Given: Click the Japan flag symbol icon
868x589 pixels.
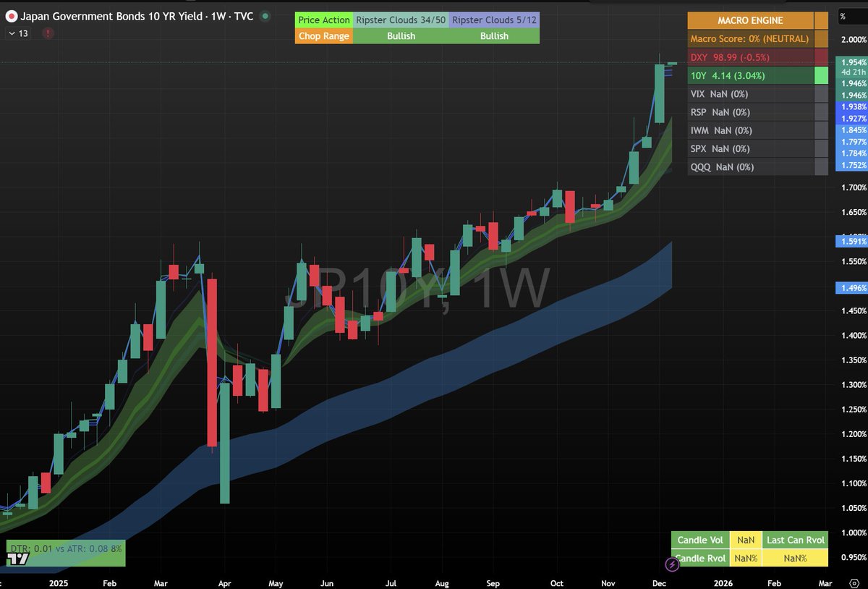Looking at the screenshot, I should [x=12, y=16].
